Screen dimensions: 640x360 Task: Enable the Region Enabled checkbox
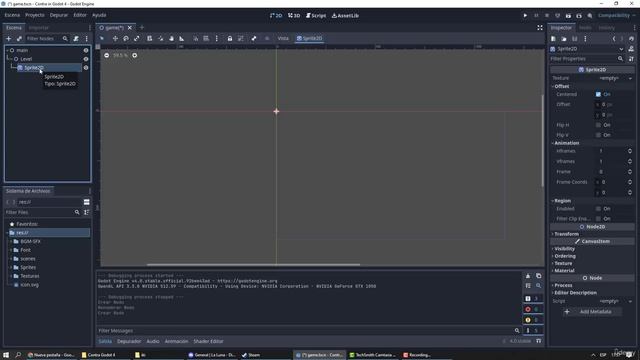pos(598,209)
